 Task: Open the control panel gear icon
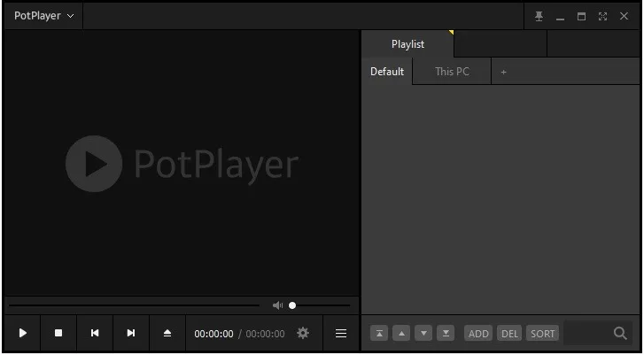click(x=303, y=333)
